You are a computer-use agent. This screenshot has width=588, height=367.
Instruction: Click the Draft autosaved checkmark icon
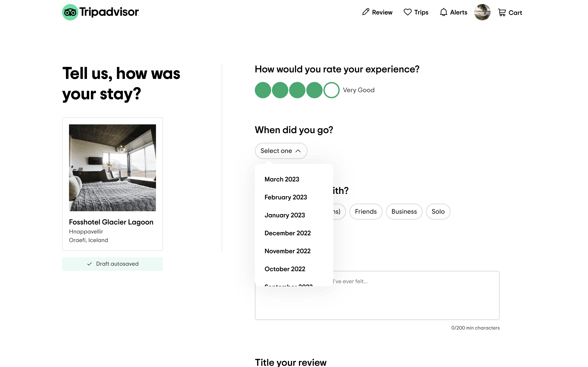[x=89, y=264]
